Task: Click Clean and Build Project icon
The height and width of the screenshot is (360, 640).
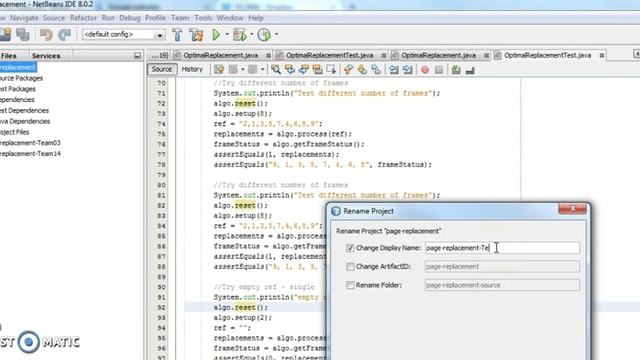Action: 196,35
